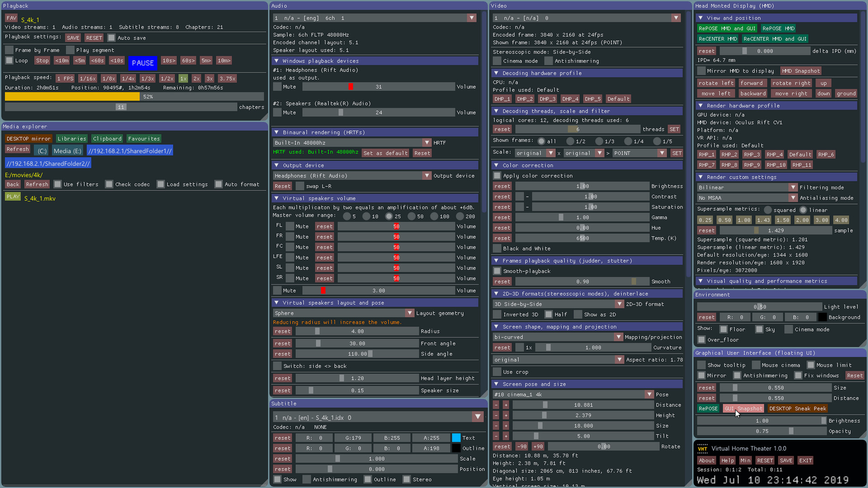Click the minus stepper for Tilt
The image size is (868, 488).
tap(496, 436)
